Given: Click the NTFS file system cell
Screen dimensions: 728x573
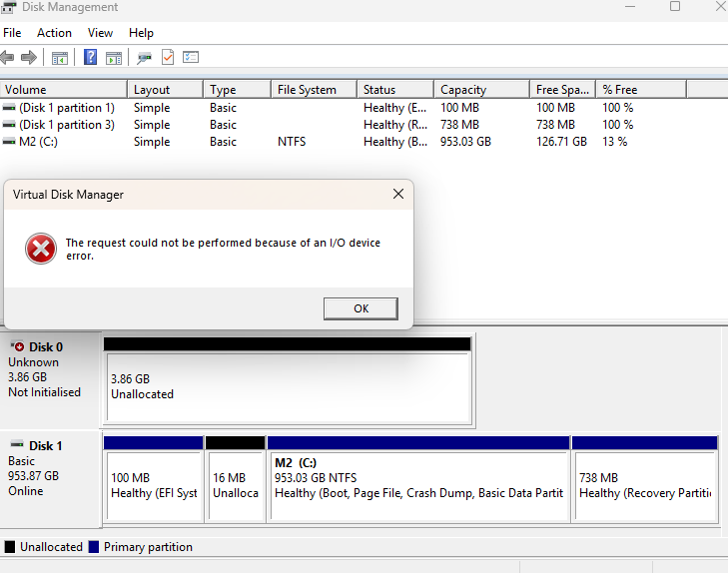Looking at the screenshot, I should click(292, 142).
